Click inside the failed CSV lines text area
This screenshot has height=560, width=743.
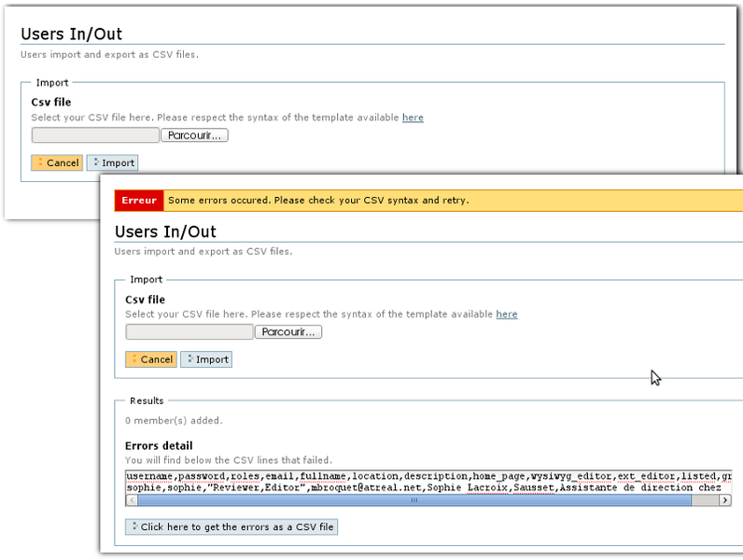click(x=420, y=482)
